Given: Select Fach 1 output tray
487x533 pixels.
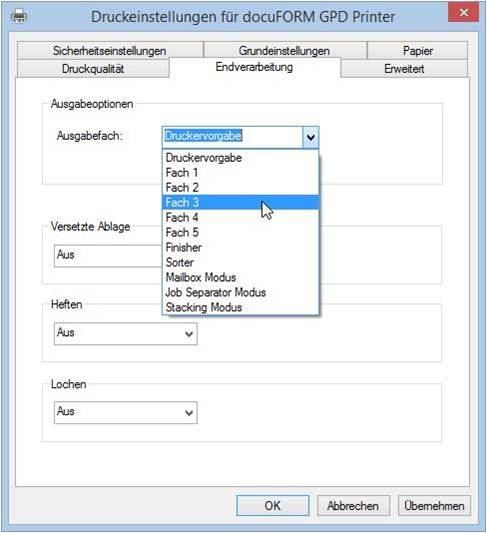Looking at the screenshot, I should click(241, 173).
